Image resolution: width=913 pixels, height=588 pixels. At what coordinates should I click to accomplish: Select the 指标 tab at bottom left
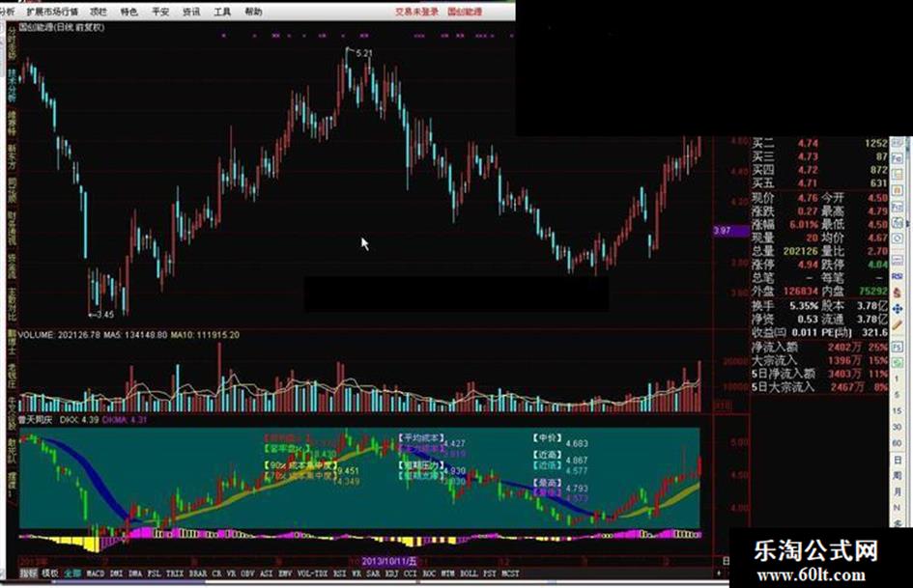27,574
